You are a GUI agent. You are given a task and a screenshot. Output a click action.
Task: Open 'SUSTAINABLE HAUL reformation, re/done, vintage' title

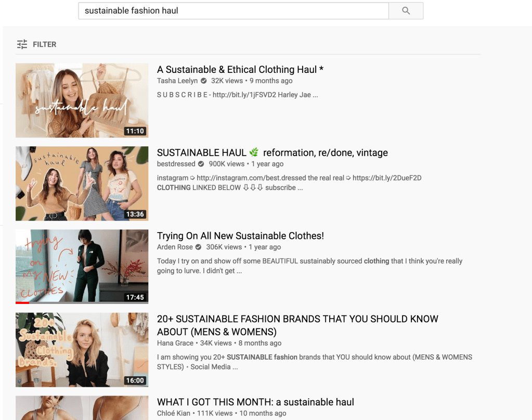tap(272, 152)
